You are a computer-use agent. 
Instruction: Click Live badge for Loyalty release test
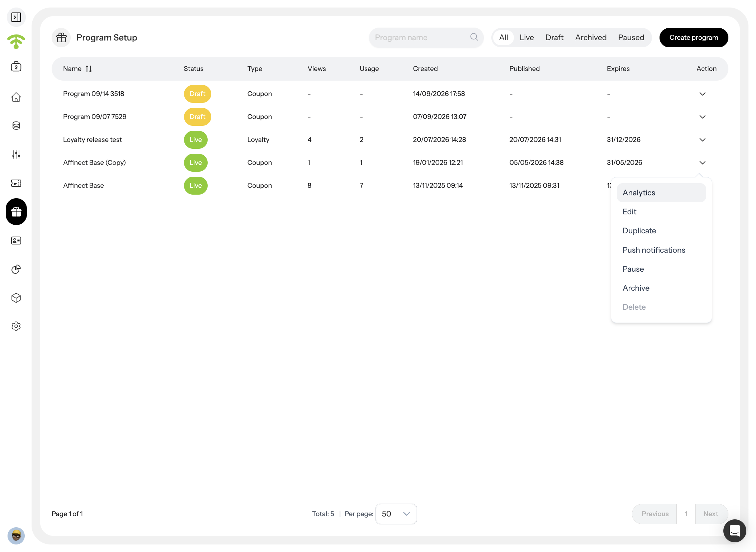(x=195, y=140)
